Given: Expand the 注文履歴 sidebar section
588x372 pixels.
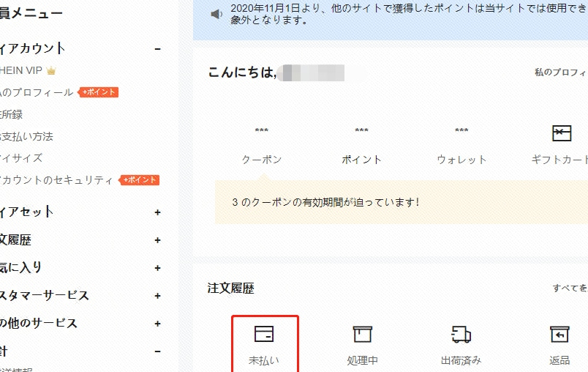Looking at the screenshot, I should (x=157, y=240).
